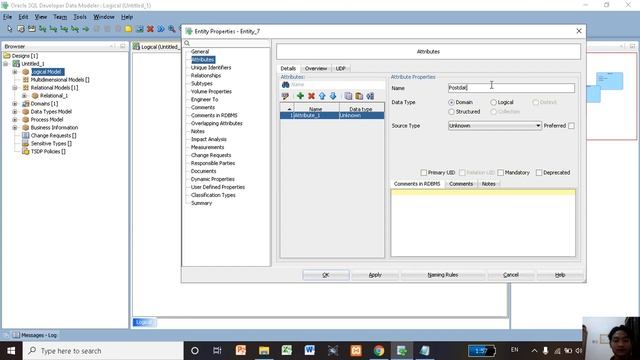Expand the Logical Model tree node
This screenshot has height=360, width=640.
(15, 72)
